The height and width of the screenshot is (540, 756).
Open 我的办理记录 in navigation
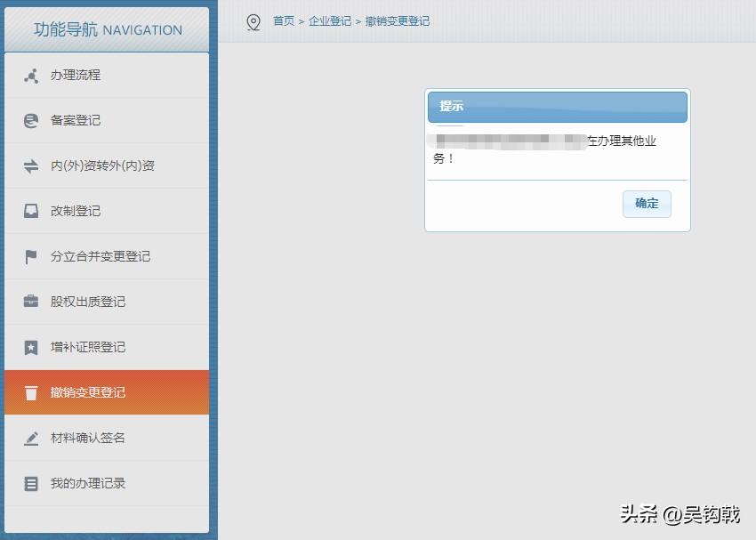tap(107, 483)
